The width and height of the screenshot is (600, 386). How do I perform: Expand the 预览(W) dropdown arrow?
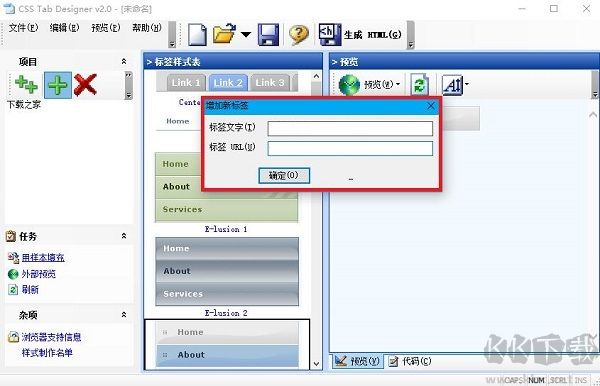398,84
